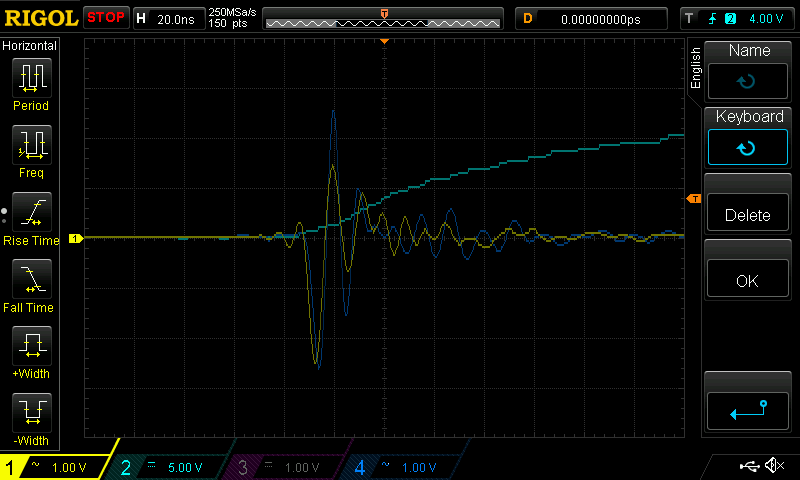Click the USB connection status icon
The width and height of the screenshot is (800, 480).
coord(749,465)
